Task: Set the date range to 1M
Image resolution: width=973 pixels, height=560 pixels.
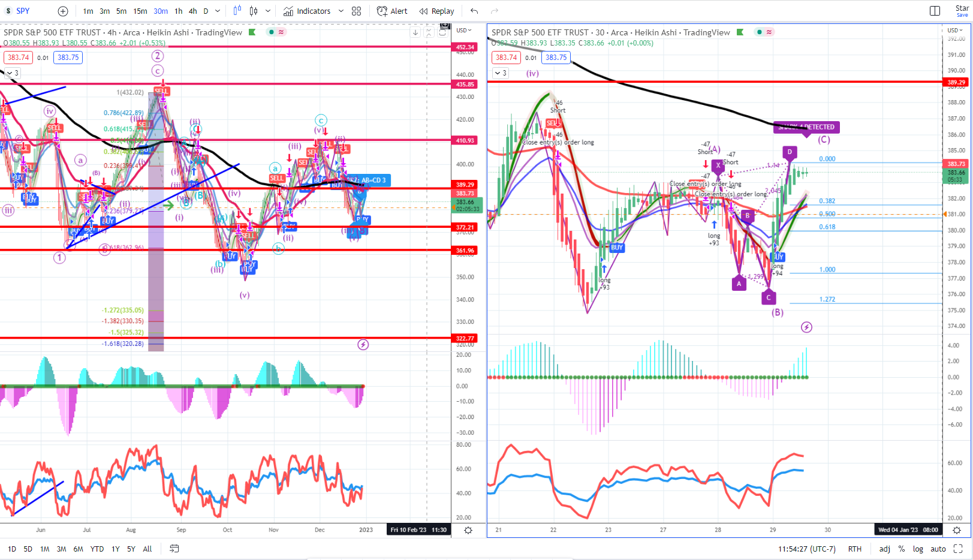Action: coord(44,549)
